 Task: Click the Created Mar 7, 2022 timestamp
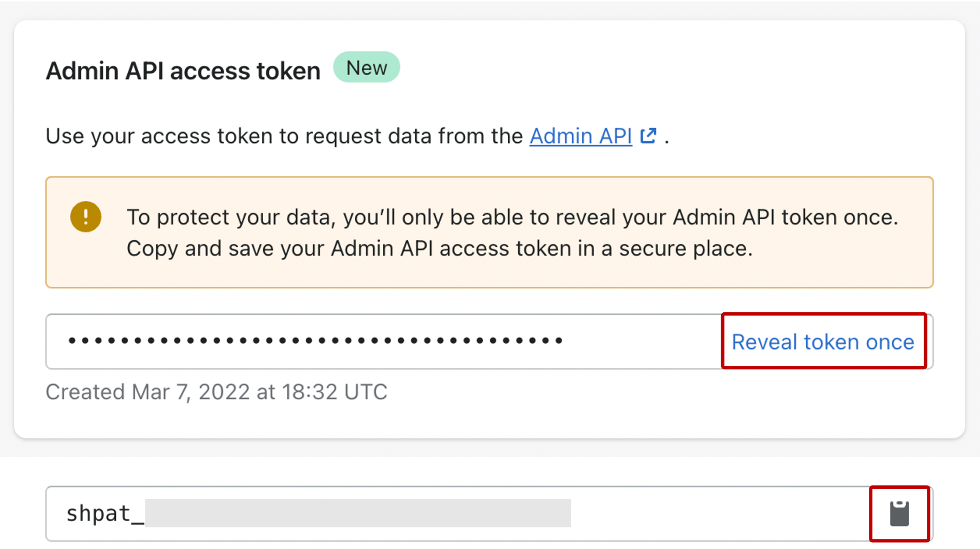click(x=216, y=392)
